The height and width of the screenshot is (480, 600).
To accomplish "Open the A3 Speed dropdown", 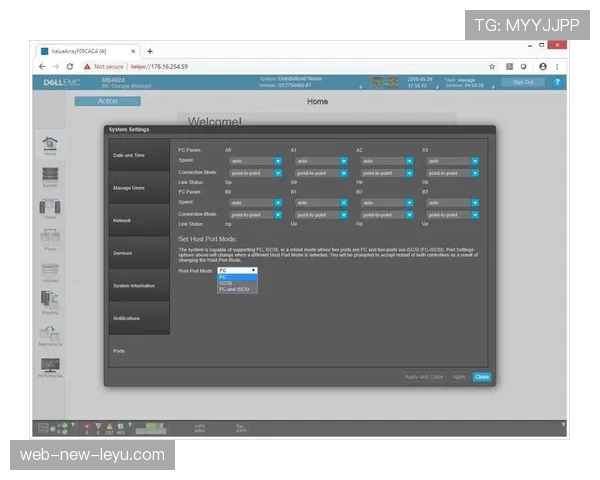I will 453,161.
